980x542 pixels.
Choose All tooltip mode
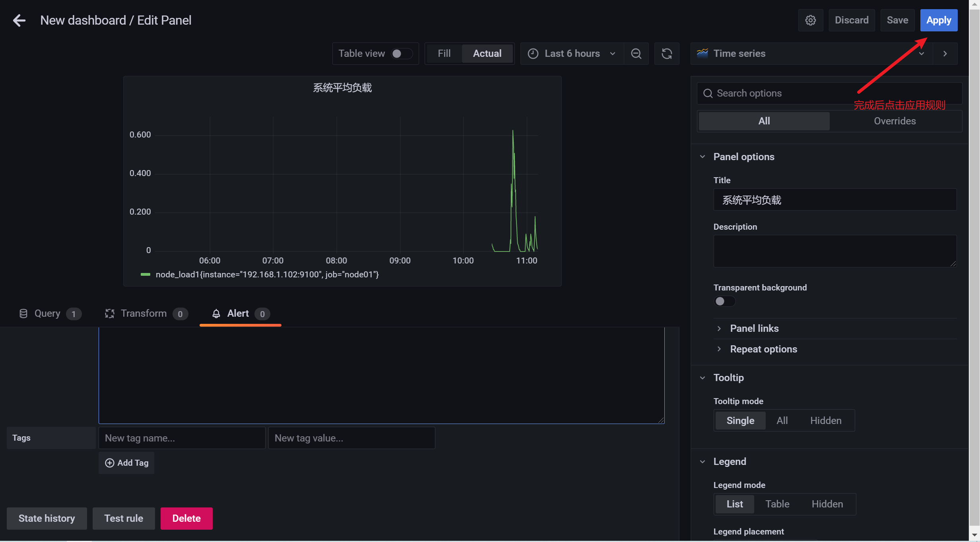tap(782, 420)
